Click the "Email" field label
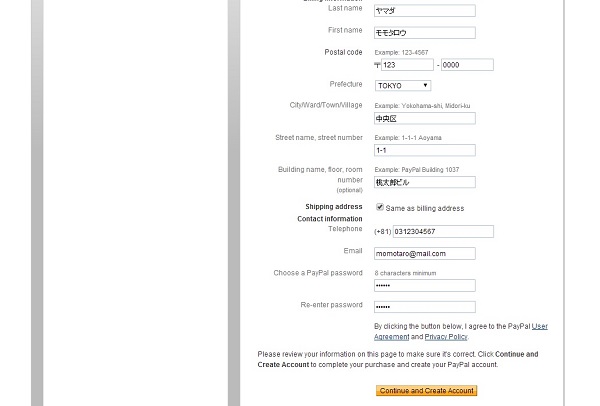 click(x=352, y=251)
